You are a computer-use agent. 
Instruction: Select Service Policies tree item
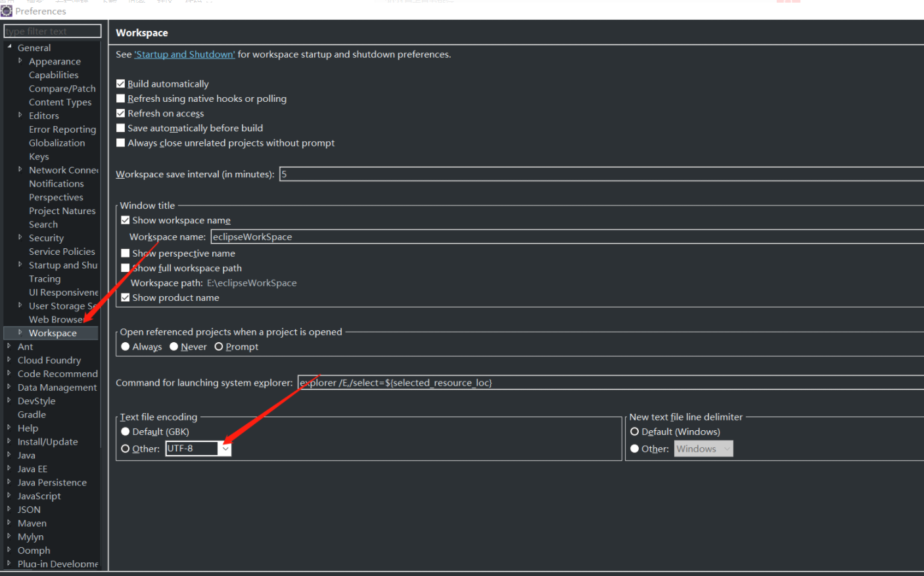(x=62, y=252)
